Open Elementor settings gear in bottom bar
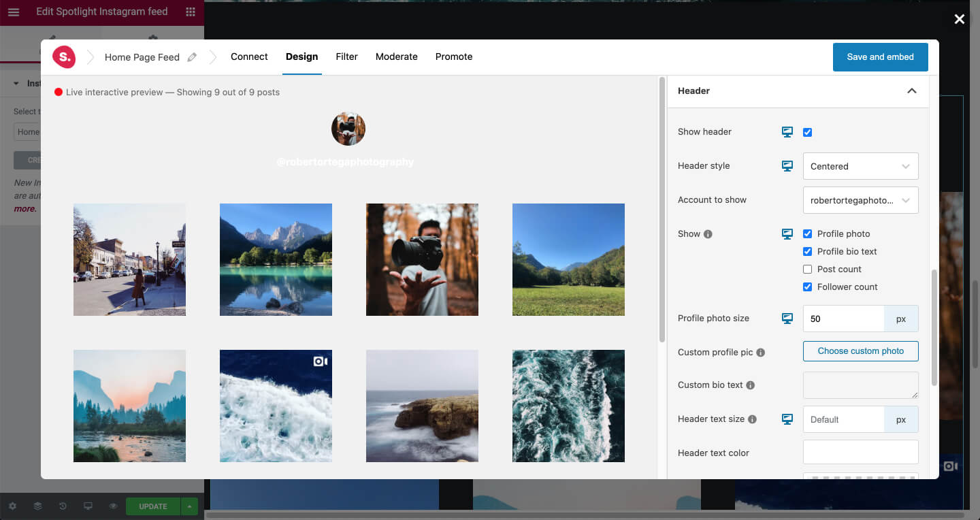This screenshot has height=520, width=980. tap(13, 506)
